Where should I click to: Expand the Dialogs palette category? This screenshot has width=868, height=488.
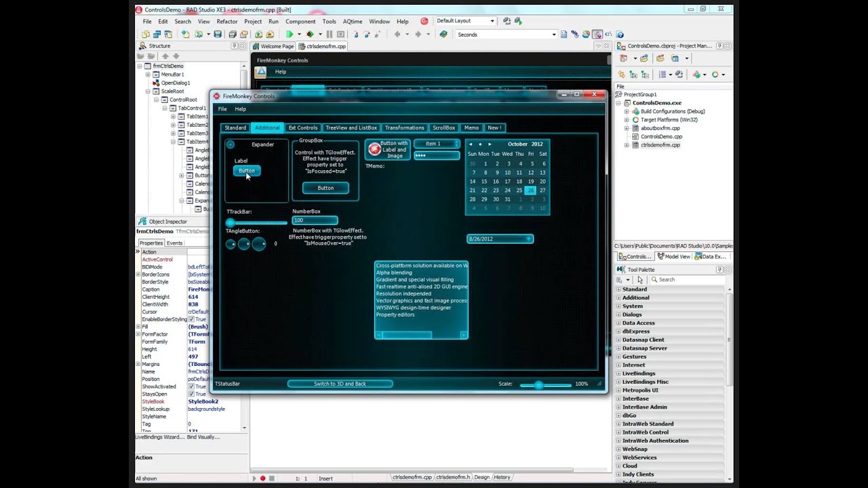tap(618, 314)
